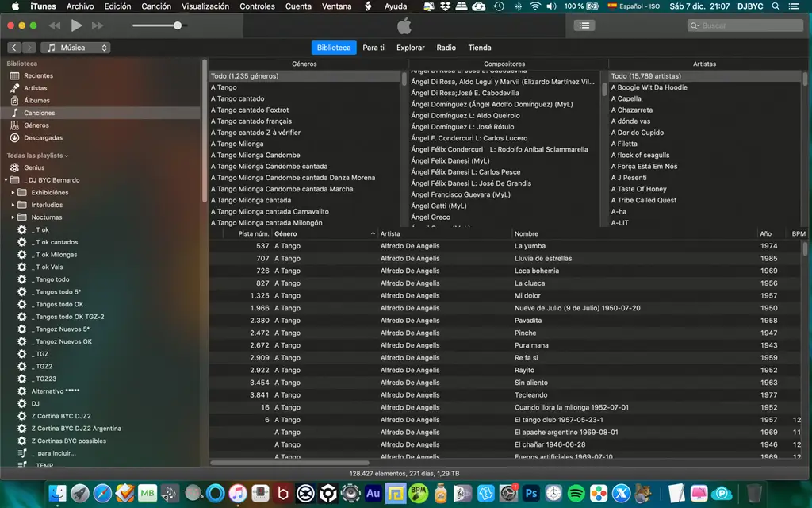Open Géneros in the library sidebar
The height and width of the screenshot is (508, 812).
click(x=36, y=125)
